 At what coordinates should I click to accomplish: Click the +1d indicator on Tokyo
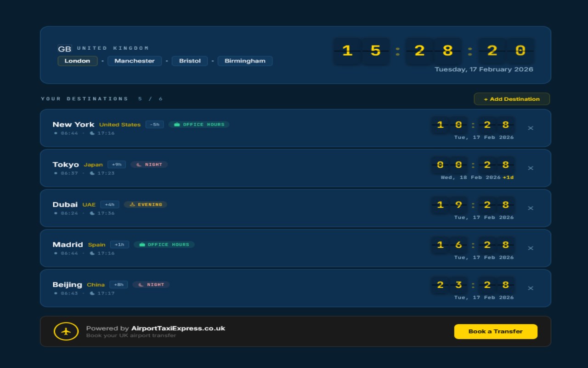(x=508, y=177)
